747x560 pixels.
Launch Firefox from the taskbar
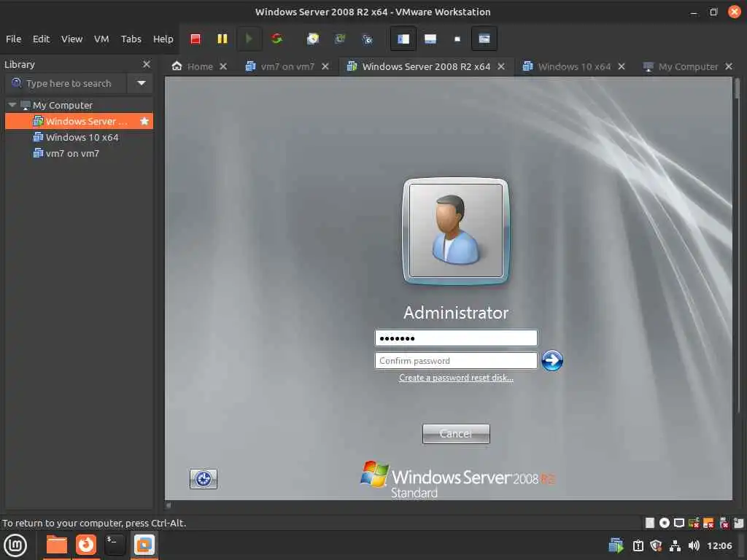click(86, 545)
